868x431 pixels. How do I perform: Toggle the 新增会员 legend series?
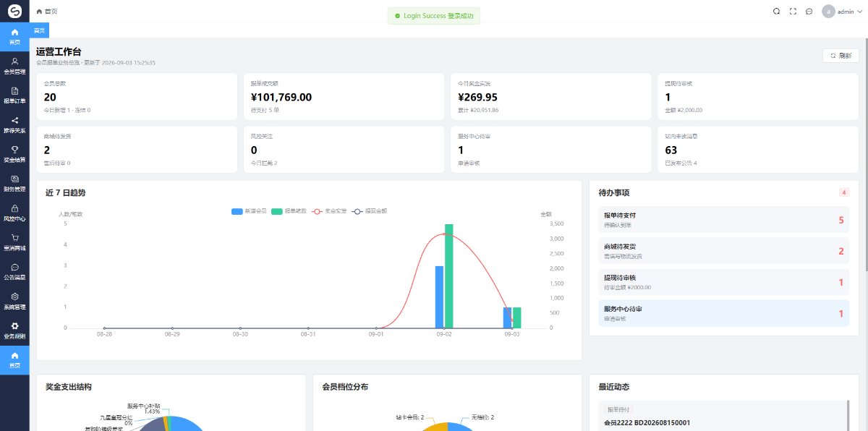249,211
